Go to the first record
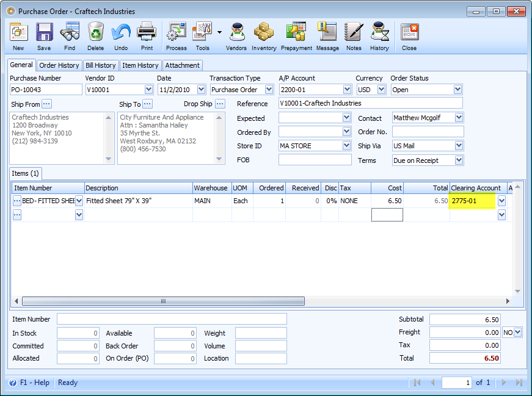This screenshot has width=532, height=396. click(417, 383)
